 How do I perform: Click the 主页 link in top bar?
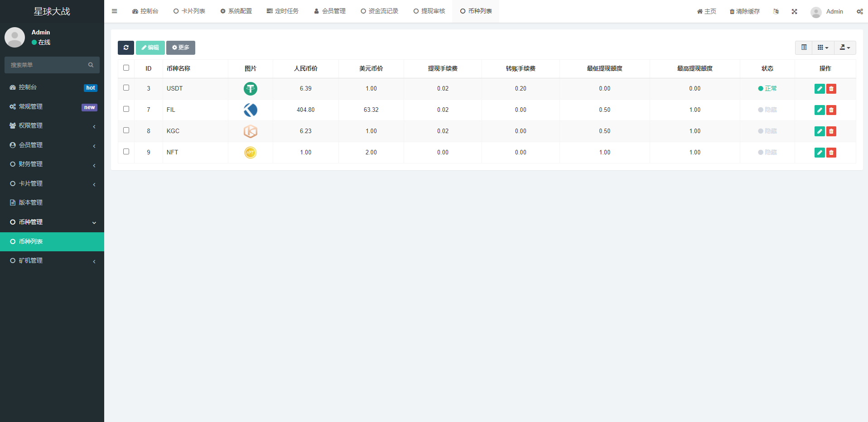coord(706,11)
